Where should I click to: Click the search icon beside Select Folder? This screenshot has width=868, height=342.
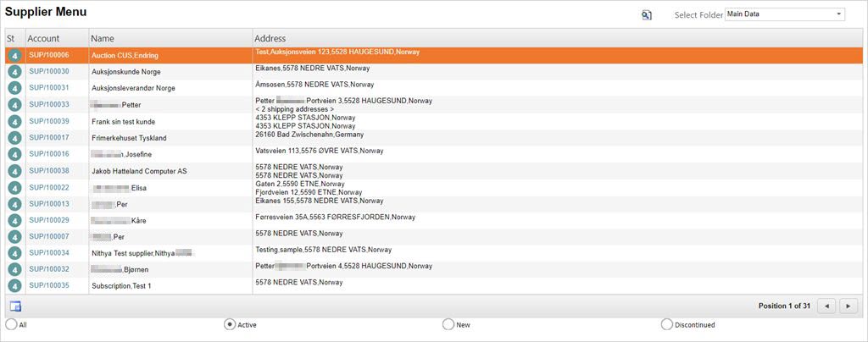click(646, 15)
